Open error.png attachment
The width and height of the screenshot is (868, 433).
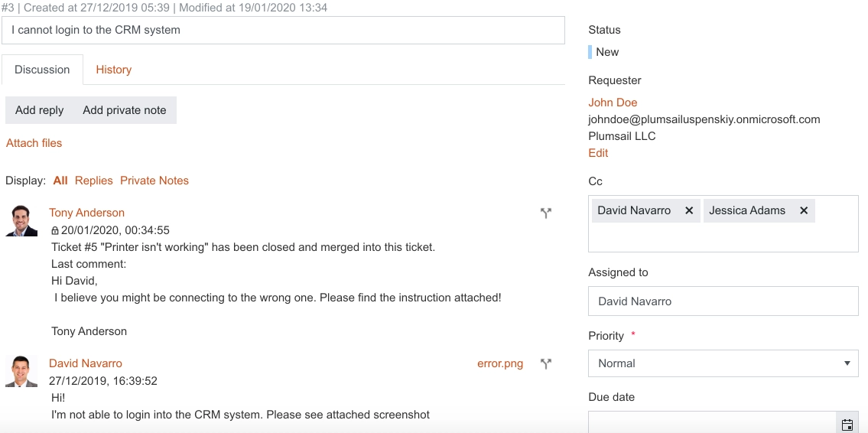click(x=500, y=364)
